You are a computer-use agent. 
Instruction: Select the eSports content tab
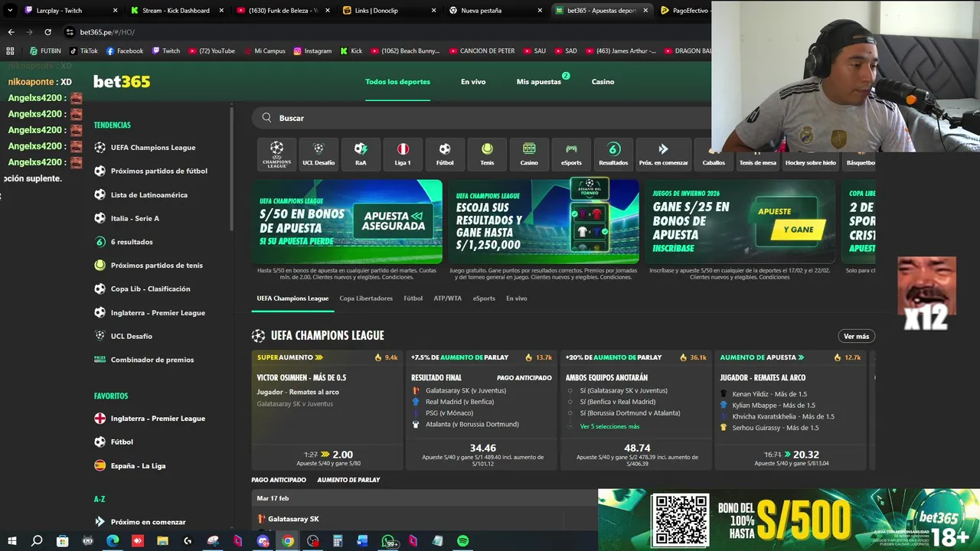tap(484, 298)
